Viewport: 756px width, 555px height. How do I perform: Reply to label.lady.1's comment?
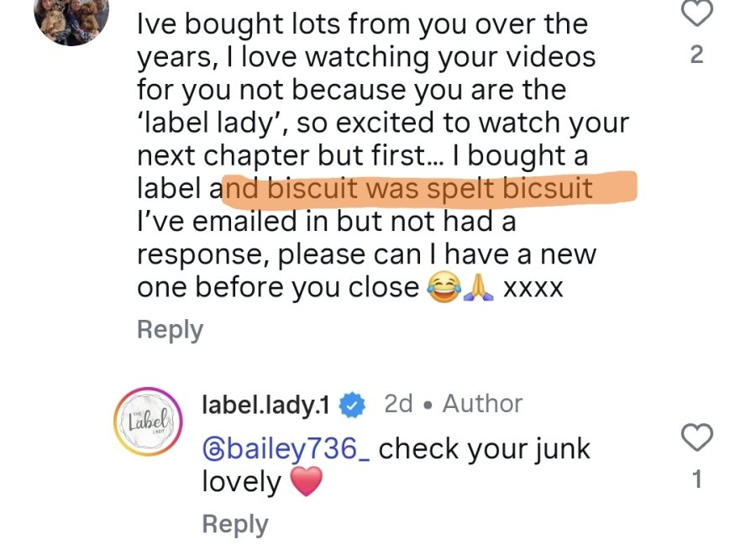[235, 525]
